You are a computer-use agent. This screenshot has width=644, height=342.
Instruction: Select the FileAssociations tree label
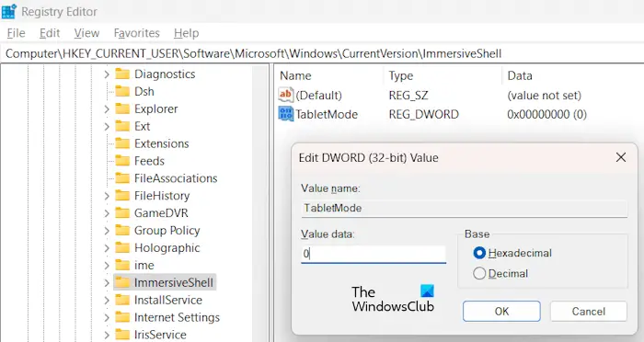coord(176,178)
